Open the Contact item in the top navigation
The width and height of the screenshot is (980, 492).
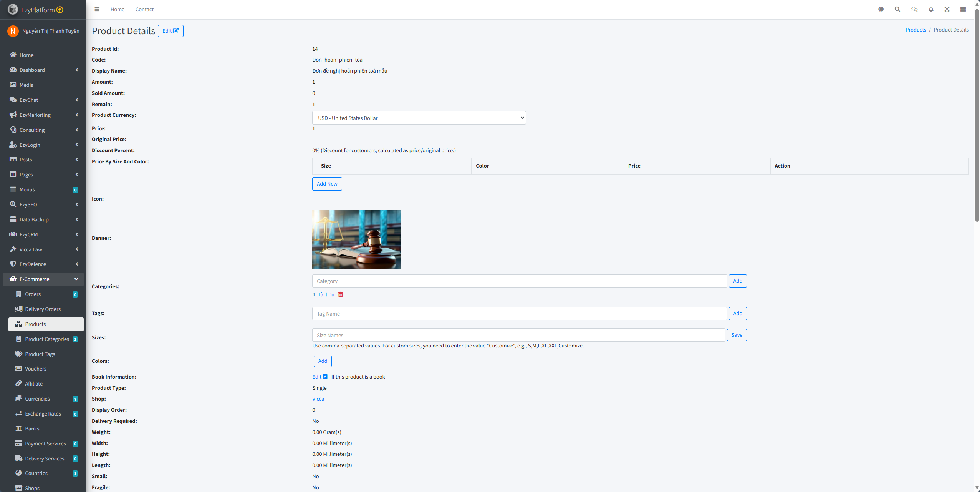[144, 9]
